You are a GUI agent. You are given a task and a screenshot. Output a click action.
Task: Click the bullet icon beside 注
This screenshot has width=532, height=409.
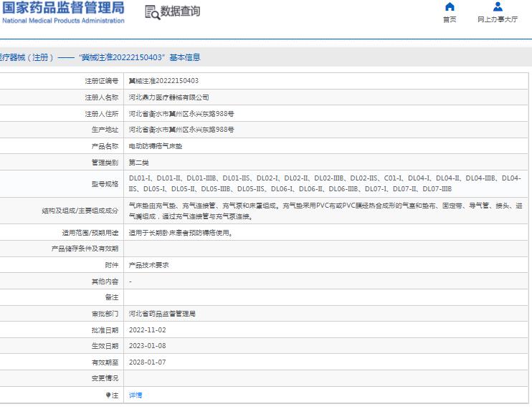(x=109, y=395)
